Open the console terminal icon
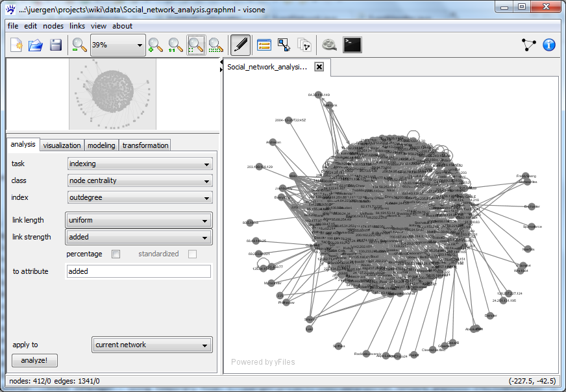This screenshot has width=566, height=392. 352,45
